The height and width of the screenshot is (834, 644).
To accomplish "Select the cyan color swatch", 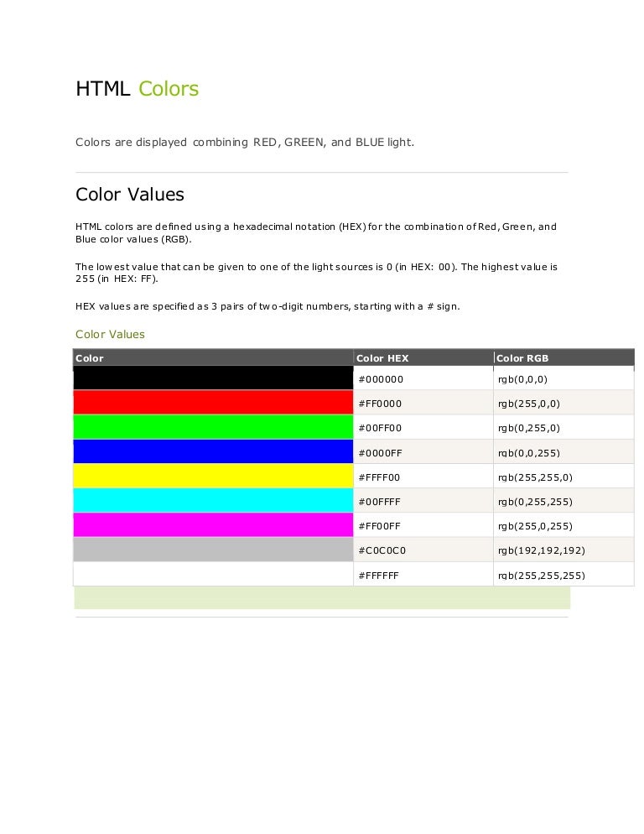I will 213,501.
